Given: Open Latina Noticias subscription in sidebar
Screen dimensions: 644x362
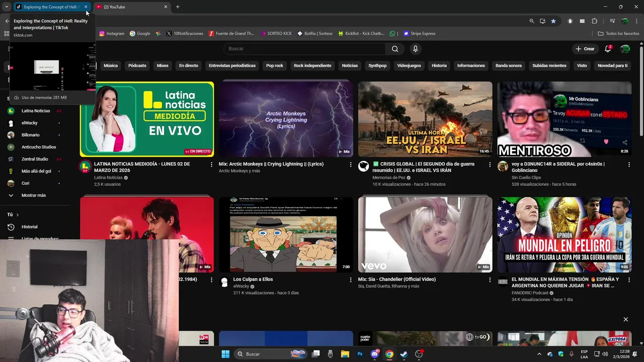Looking at the screenshot, I should click(36, 111).
